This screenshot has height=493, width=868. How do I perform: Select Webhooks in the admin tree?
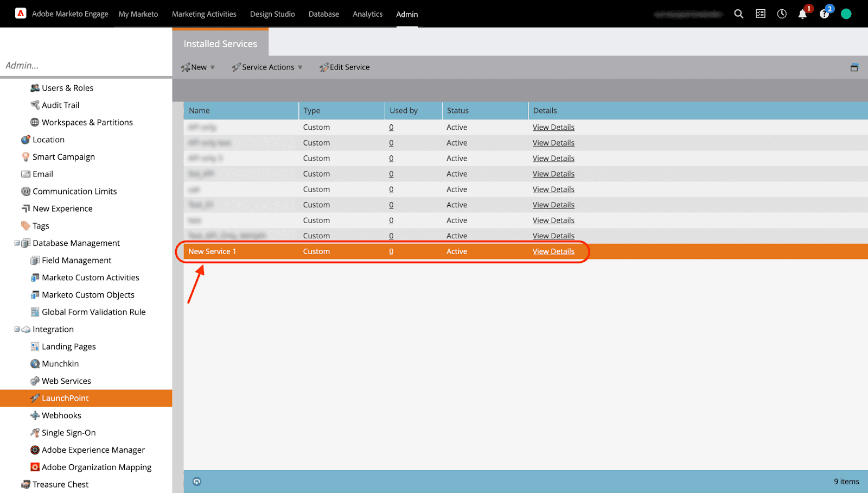click(x=61, y=415)
